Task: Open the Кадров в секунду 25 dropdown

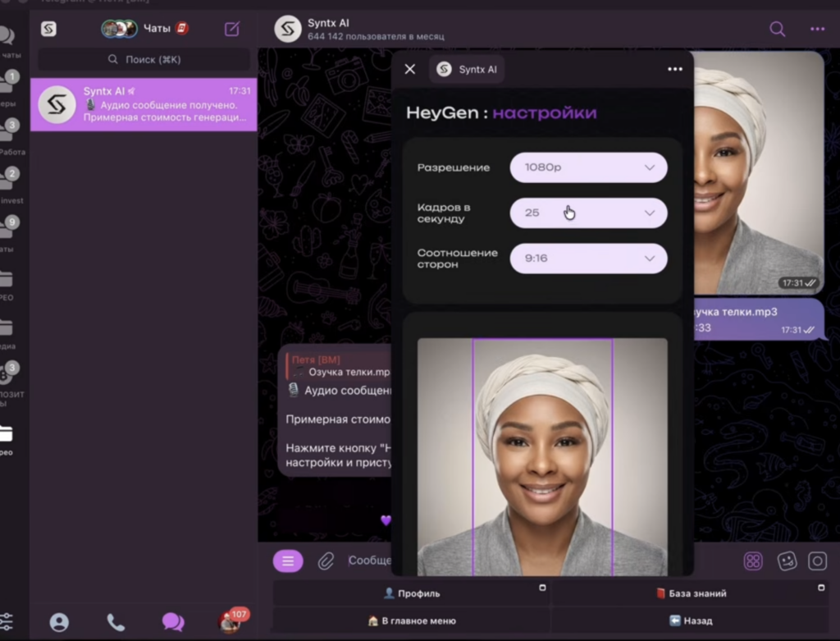Action: click(588, 213)
